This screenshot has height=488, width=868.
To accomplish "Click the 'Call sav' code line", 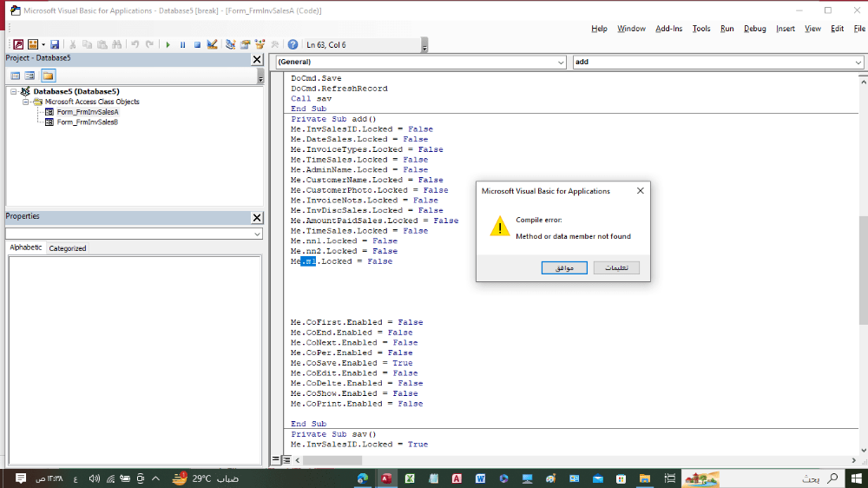I will tap(311, 99).
